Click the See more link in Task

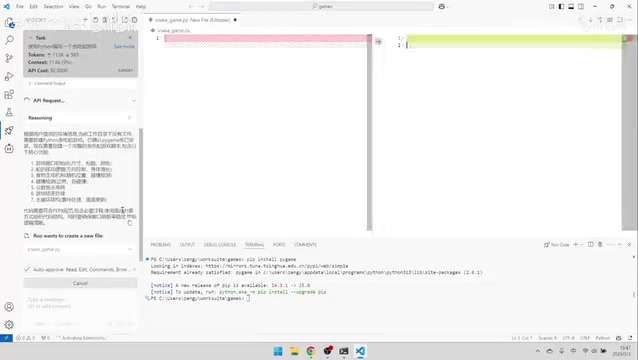pos(124,46)
